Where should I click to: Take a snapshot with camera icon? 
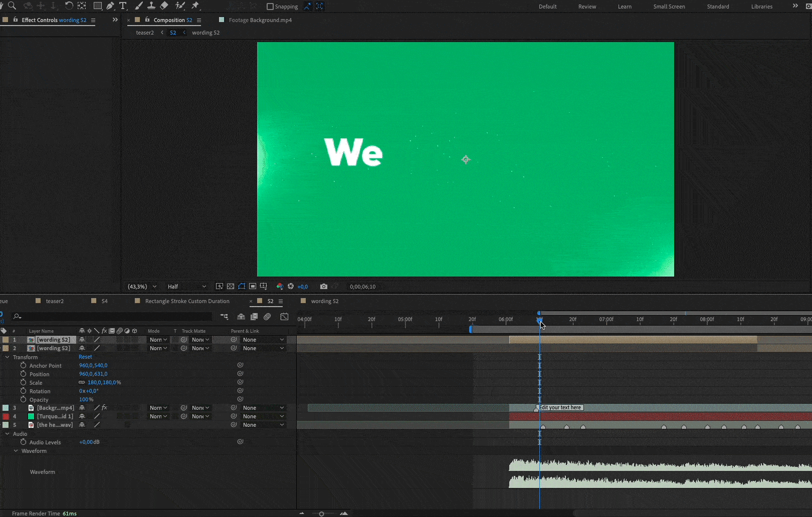(324, 287)
